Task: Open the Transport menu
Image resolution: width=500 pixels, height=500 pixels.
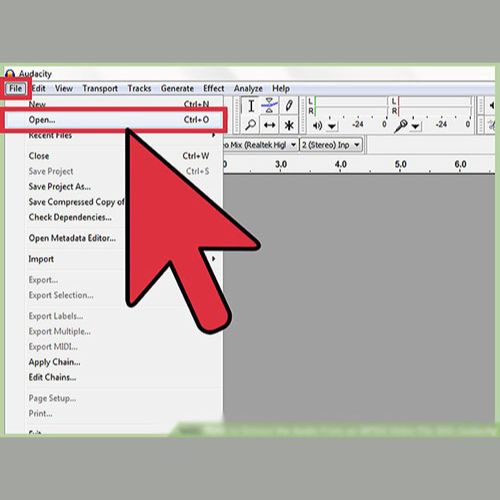Action: 100,88
